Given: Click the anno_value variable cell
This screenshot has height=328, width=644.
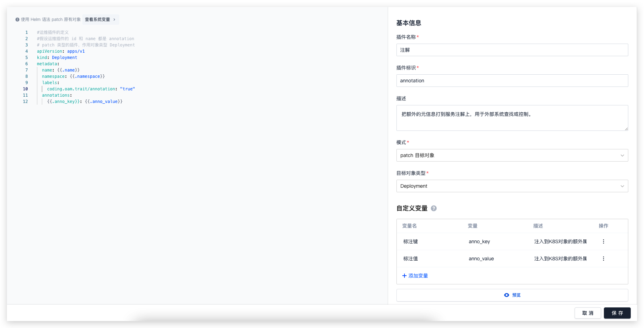Looking at the screenshot, I should [481, 259].
